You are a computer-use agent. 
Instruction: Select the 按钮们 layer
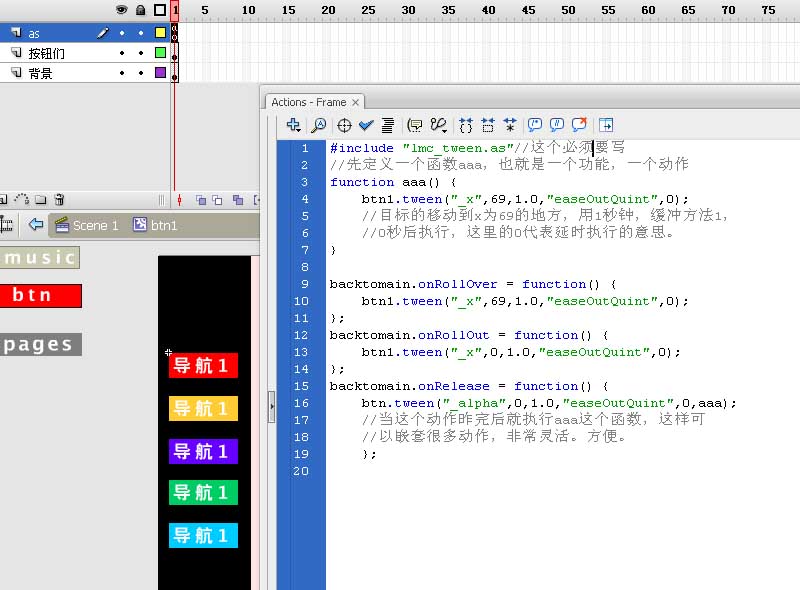85,53
